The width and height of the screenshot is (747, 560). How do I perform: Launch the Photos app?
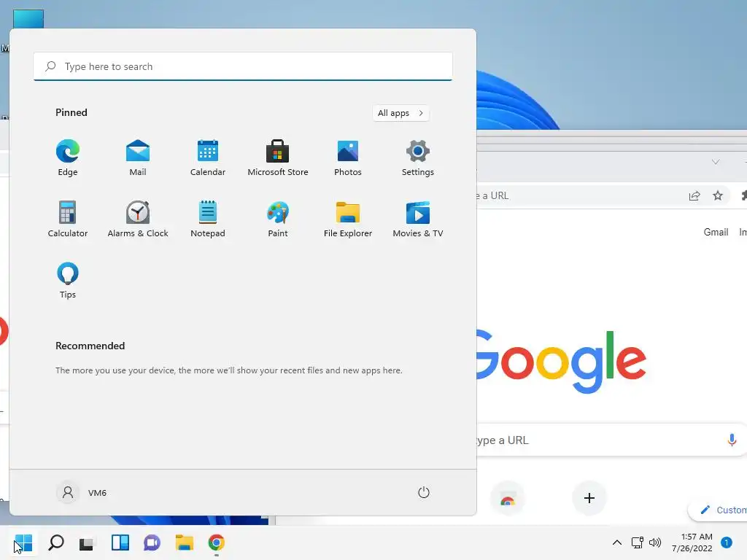click(348, 158)
